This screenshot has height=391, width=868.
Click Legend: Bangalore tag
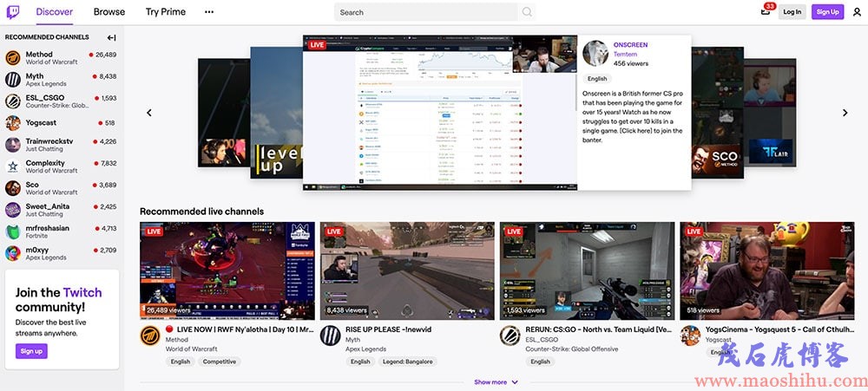pos(408,362)
